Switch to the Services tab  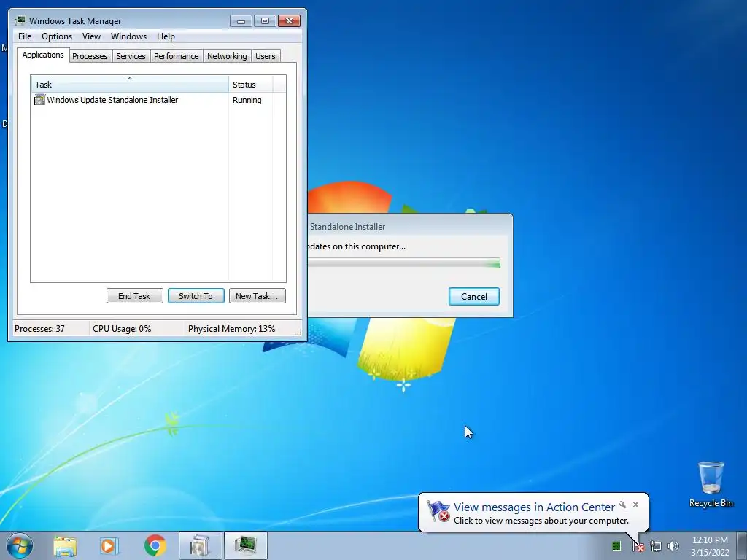(131, 56)
